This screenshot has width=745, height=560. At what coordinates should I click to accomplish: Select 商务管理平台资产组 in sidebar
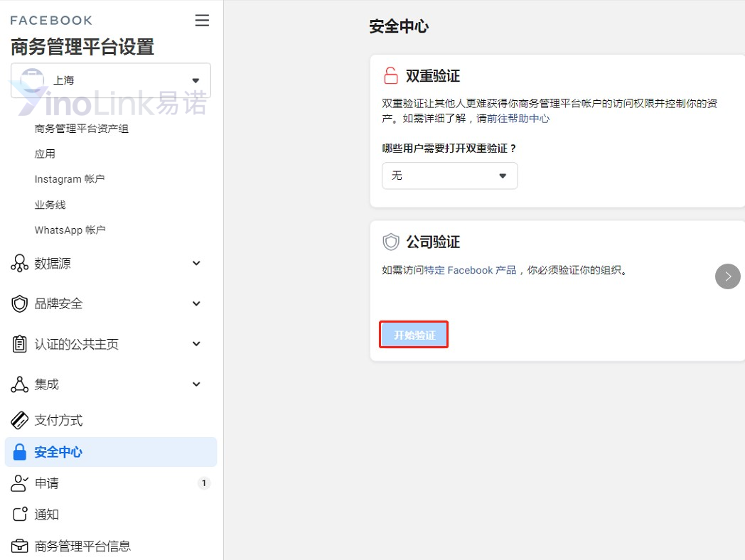point(81,129)
